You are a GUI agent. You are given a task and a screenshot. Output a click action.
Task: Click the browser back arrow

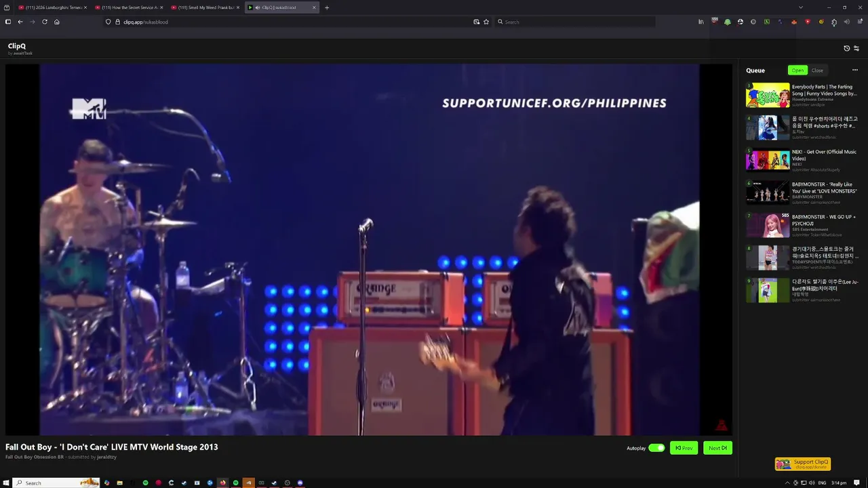tap(20, 22)
